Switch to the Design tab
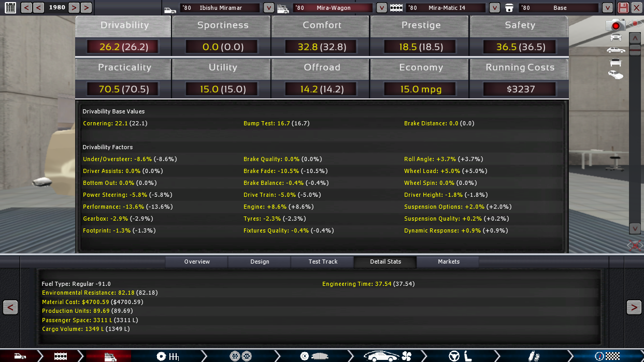The image size is (644, 362). pyautogui.click(x=260, y=262)
